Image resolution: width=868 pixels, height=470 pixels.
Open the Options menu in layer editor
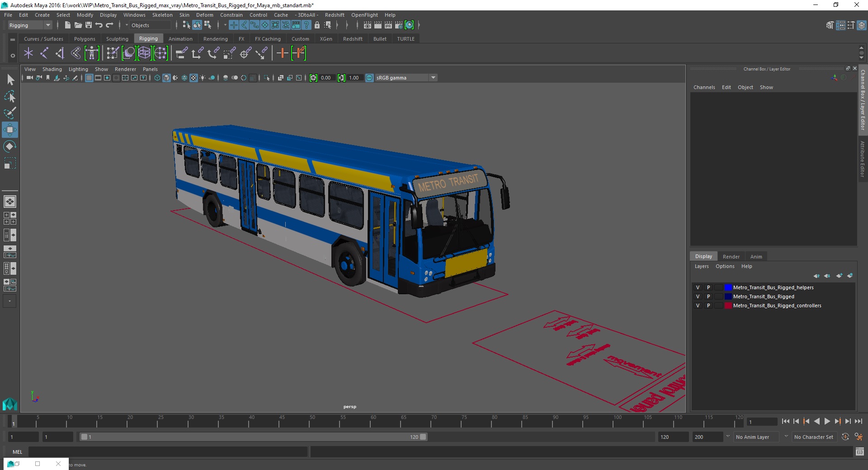coord(725,266)
